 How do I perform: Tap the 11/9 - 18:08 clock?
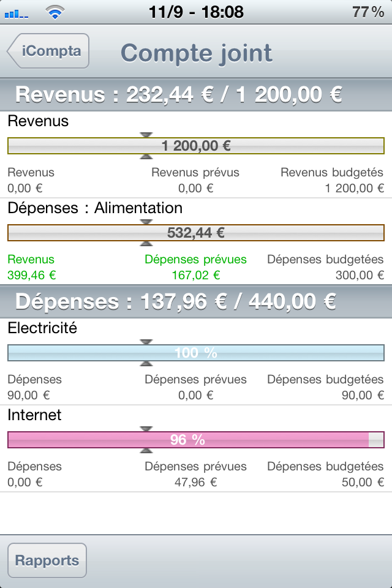coord(196,12)
